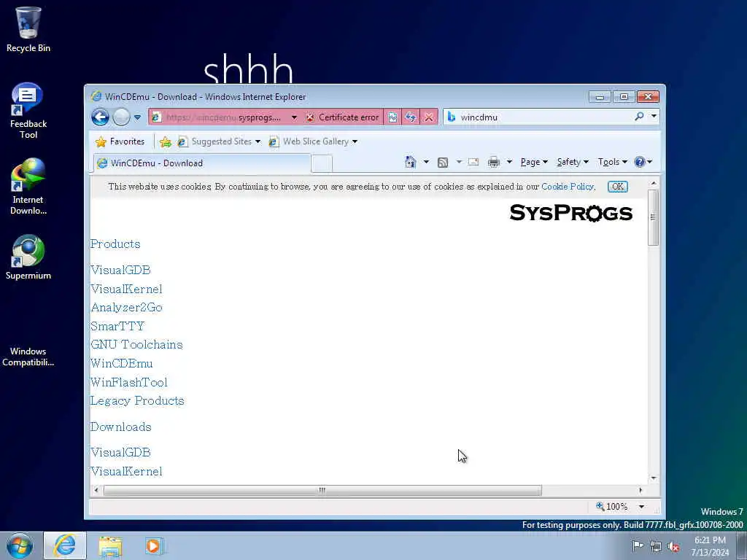Expand the zoom level dropdown arrow
This screenshot has height=560, width=747.
(641, 507)
